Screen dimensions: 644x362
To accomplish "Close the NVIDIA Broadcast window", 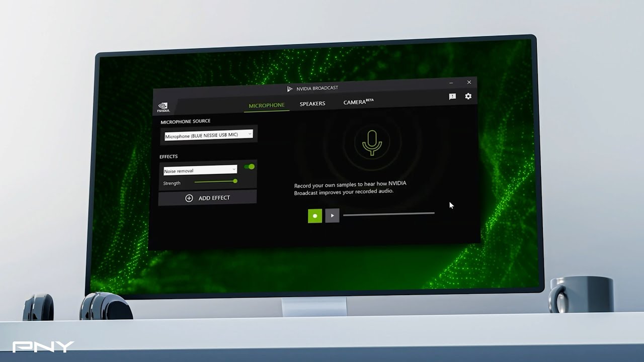I will [x=469, y=82].
